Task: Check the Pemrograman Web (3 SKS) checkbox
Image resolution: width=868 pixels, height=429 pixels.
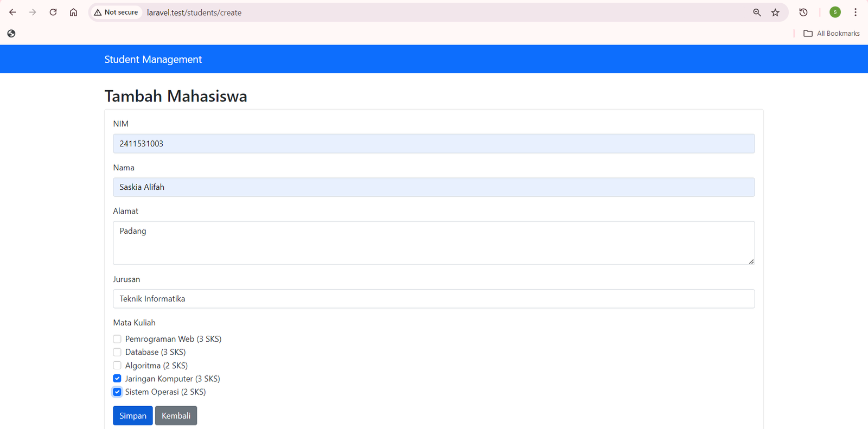Action: pos(117,339)
